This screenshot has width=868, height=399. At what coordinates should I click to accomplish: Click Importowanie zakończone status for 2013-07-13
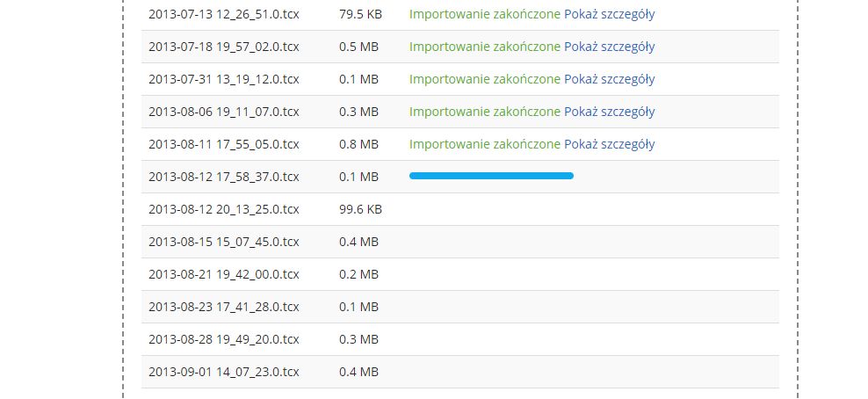click(x=484, y=14)
